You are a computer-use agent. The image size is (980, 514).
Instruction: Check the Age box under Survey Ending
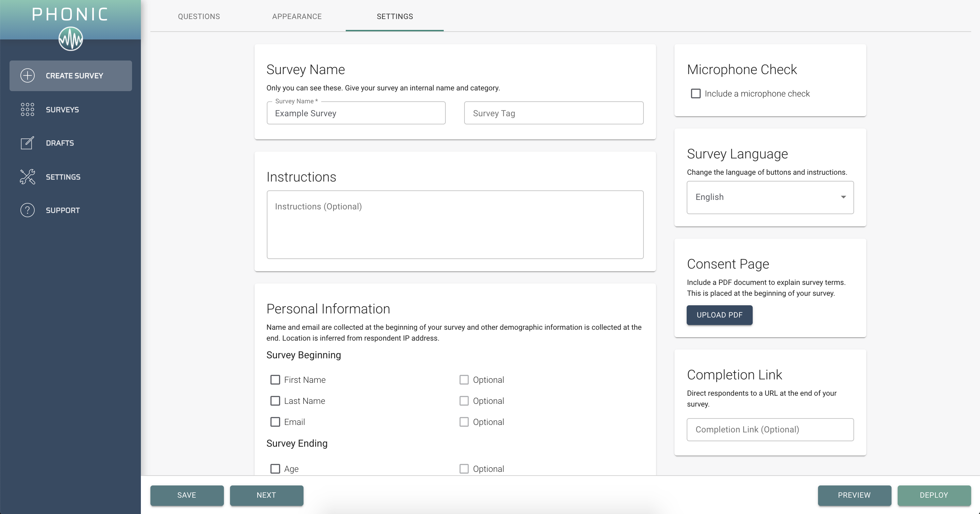point(275,469)
